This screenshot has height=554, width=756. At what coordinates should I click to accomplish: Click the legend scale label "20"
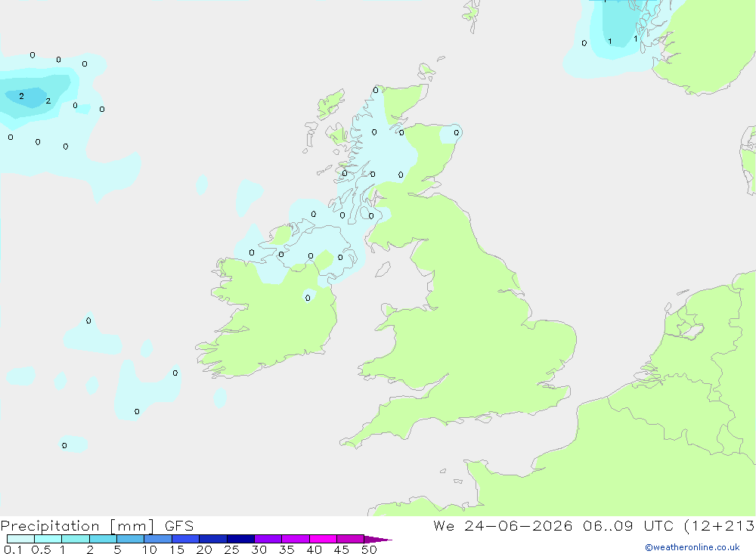click(204, 549)
